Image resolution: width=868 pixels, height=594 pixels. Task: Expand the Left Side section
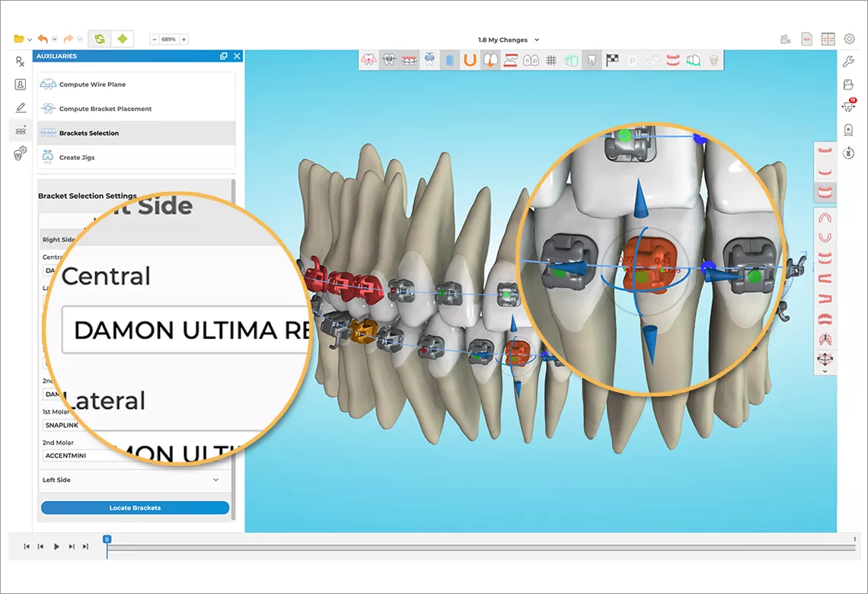pos(215,480)
